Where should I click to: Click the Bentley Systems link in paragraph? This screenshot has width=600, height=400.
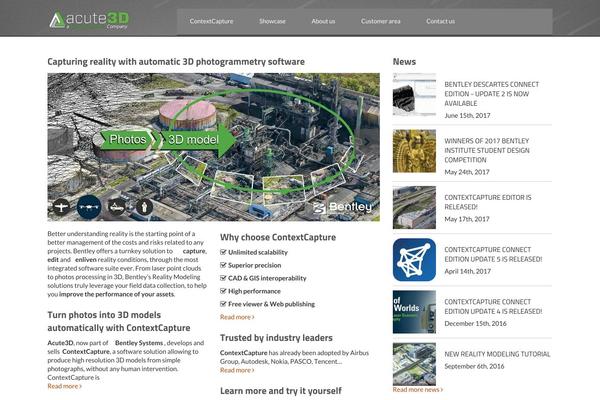point(139,343)
